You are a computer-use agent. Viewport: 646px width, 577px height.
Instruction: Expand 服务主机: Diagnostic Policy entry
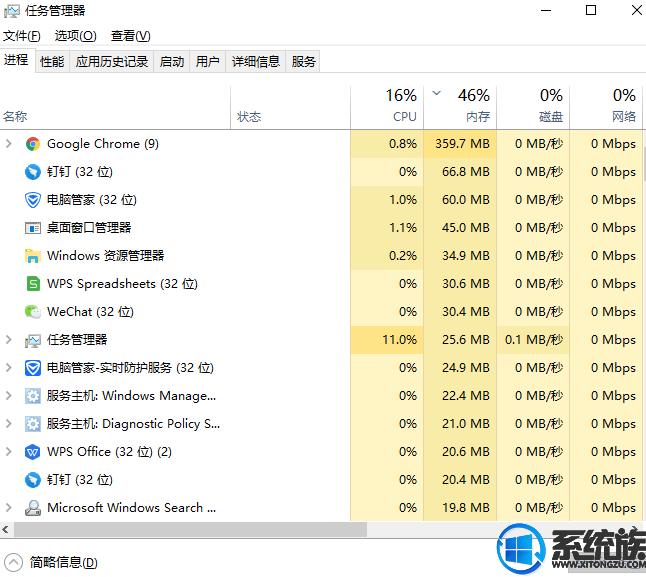coord(9,424)
